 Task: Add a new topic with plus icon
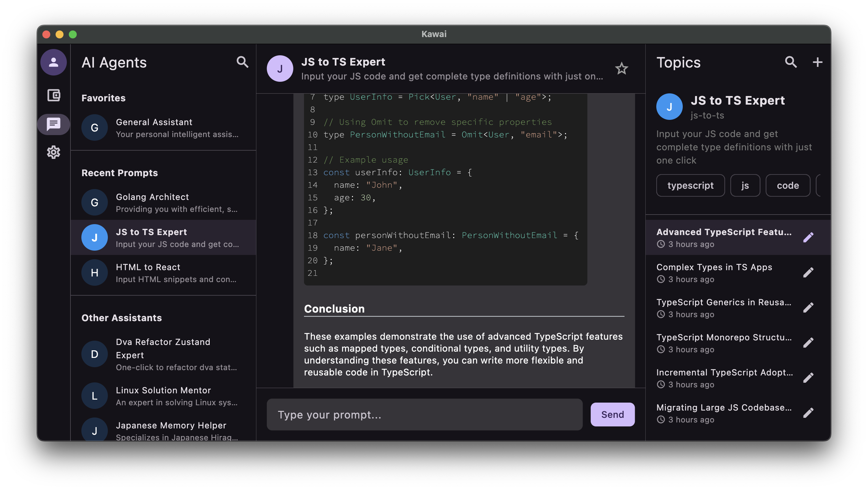[x=817, y=62]
